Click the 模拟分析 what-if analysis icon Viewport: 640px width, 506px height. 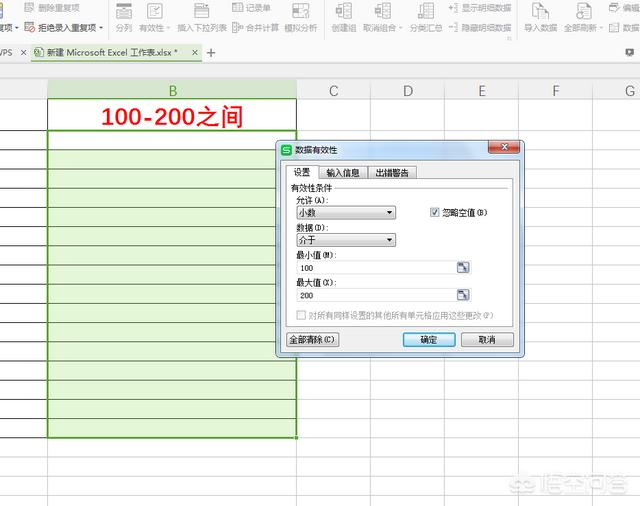pos(300,11)
